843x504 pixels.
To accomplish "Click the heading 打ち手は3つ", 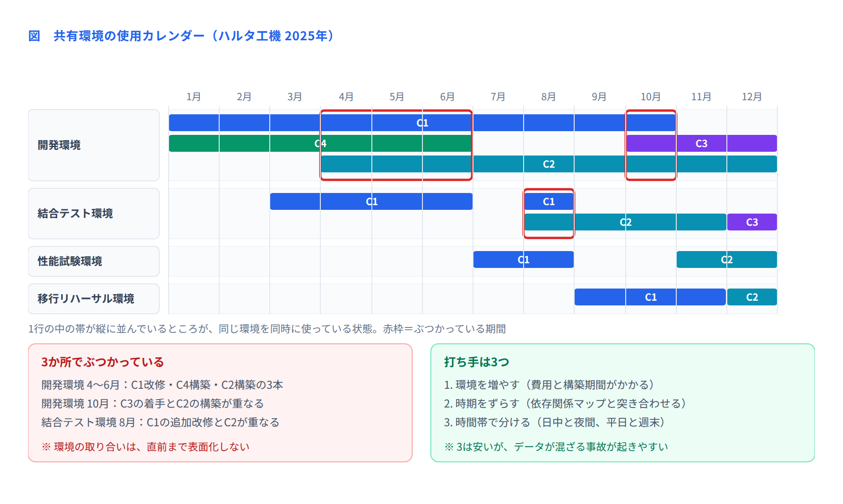I will 476,362.
